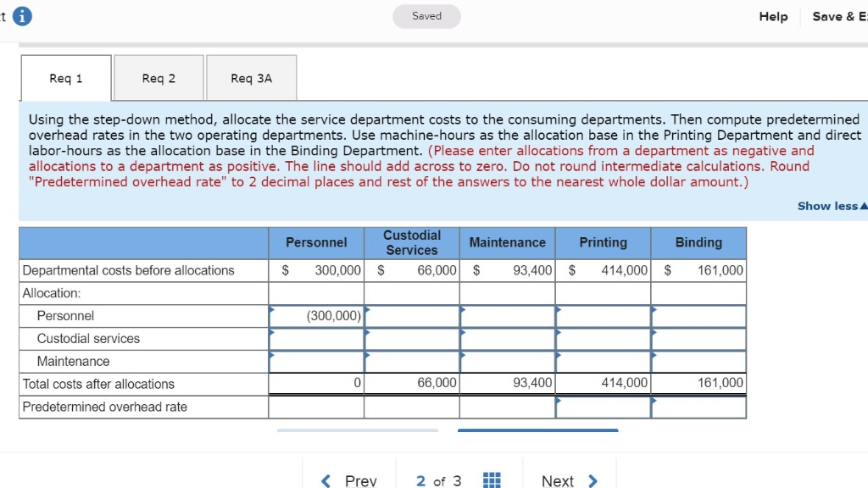Click the 161,000 total after allocations
The width and height of the screenshot is (868, 488).
point(721,383)
